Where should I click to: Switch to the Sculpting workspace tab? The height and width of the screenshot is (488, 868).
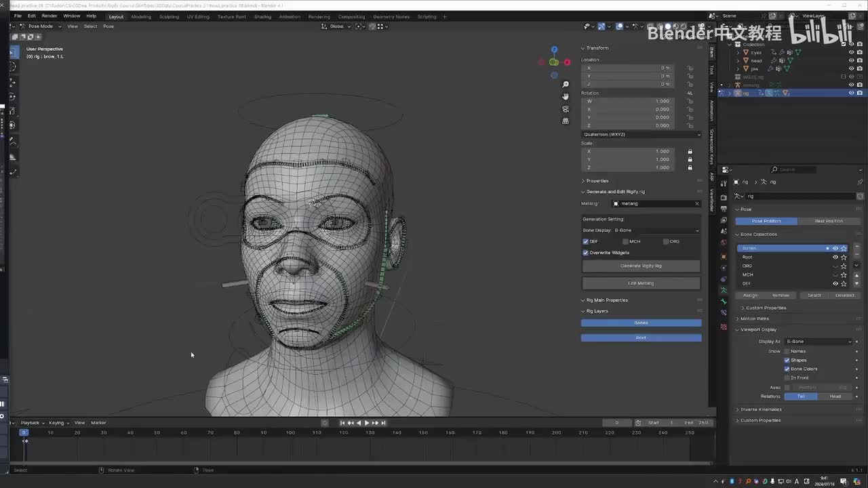coord(169,16)
